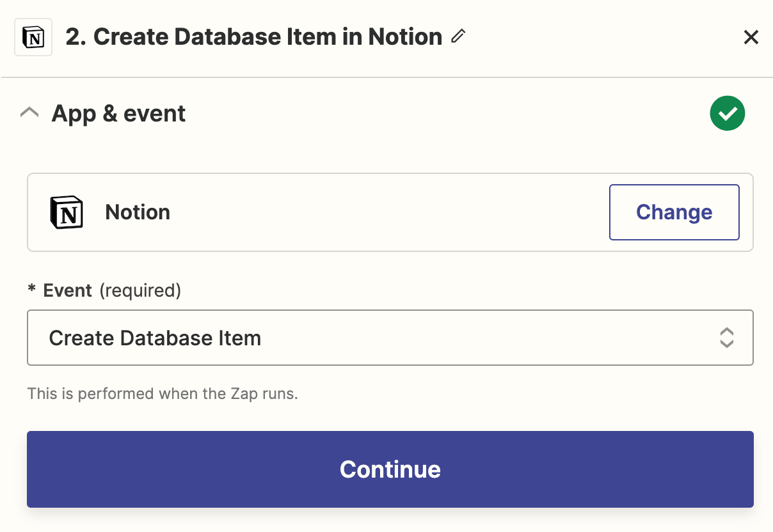Click the Notion icon in the step header
The width and height of the screenshot is (773, 532).
[33, 38]
